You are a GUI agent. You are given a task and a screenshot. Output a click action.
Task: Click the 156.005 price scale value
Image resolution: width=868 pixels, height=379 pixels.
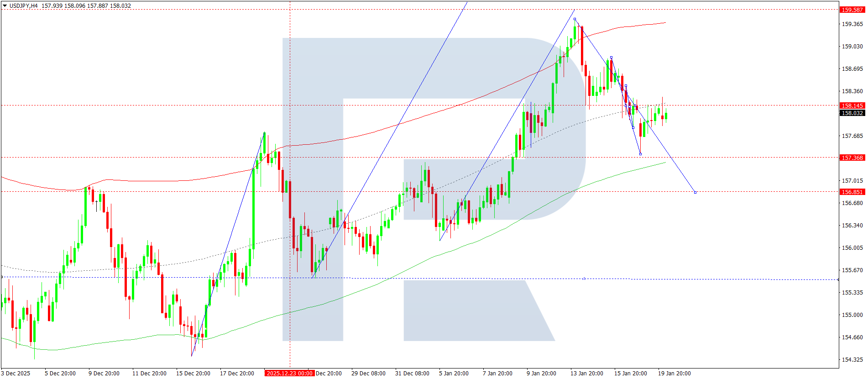(x=852, y=247)
